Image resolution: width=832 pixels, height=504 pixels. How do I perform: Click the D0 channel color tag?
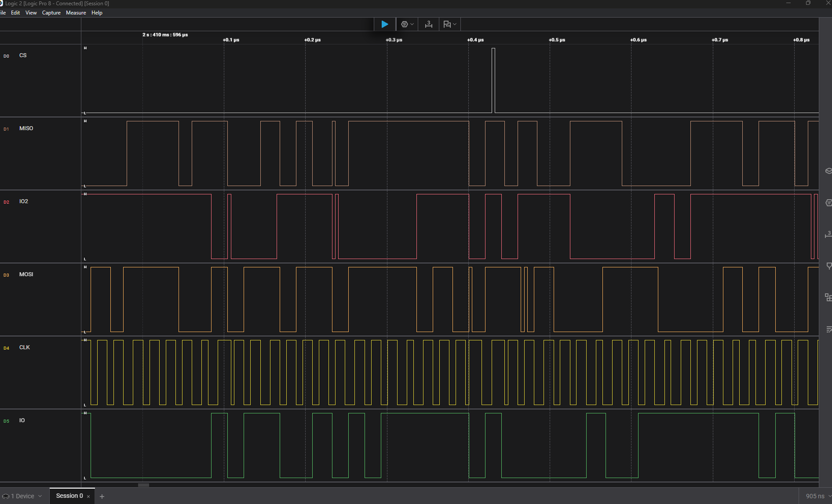point(6,56)
